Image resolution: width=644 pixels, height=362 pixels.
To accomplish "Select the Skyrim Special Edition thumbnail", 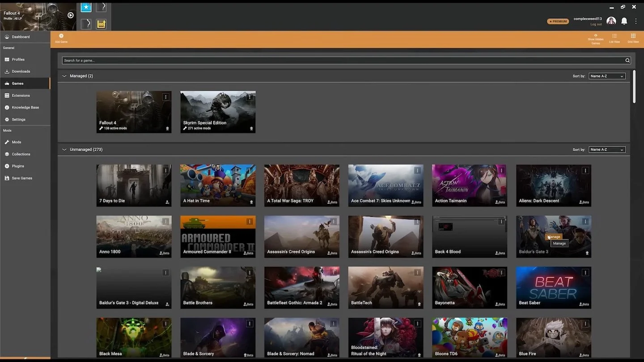I will point(218,112).
